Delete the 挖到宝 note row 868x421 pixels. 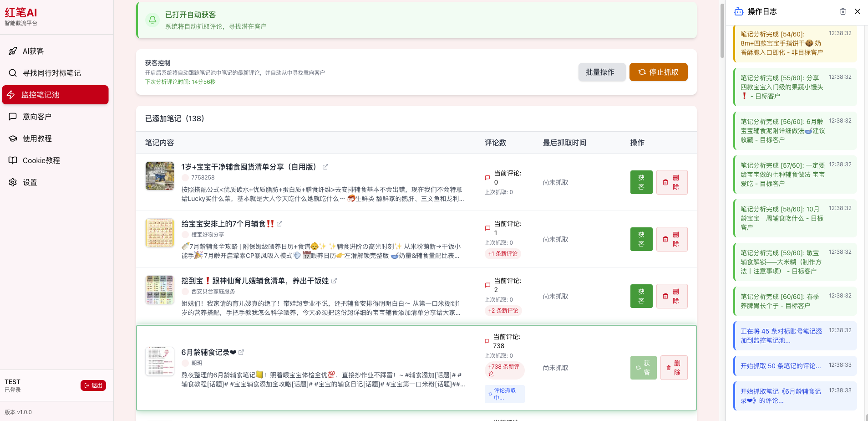672,296
